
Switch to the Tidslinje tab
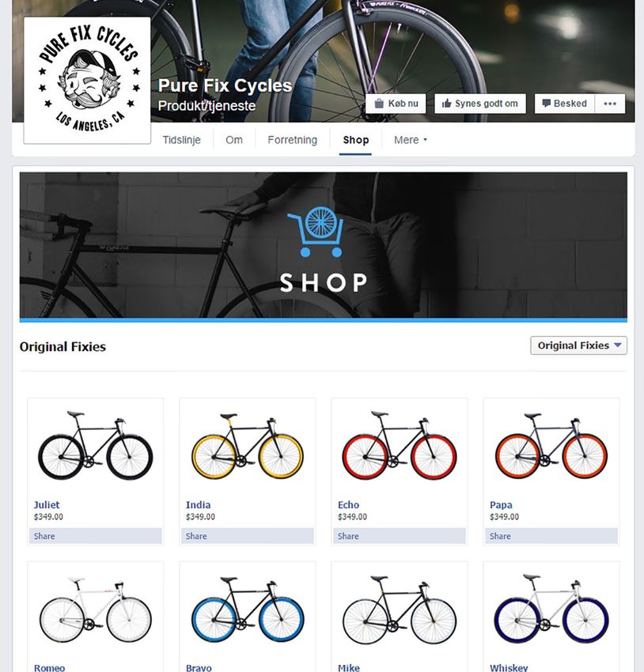182,140
